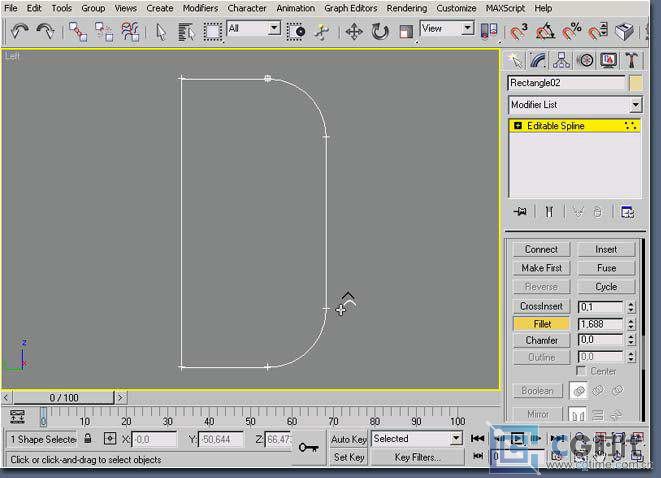Select the Unlink Selection tool

(x=104, y=32)
